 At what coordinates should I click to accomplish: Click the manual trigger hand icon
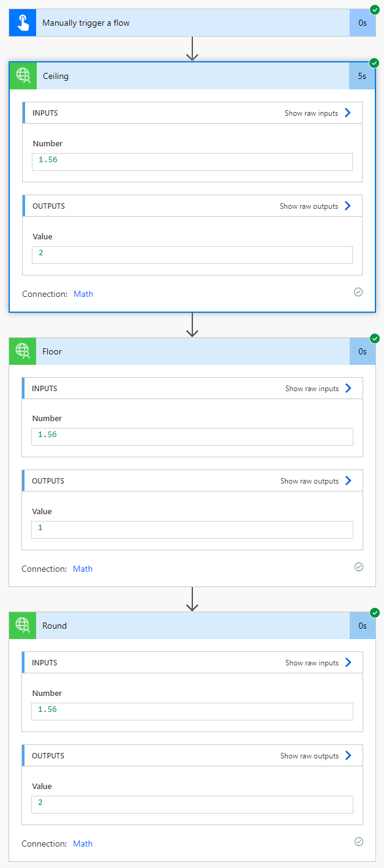tap(23, 23)
